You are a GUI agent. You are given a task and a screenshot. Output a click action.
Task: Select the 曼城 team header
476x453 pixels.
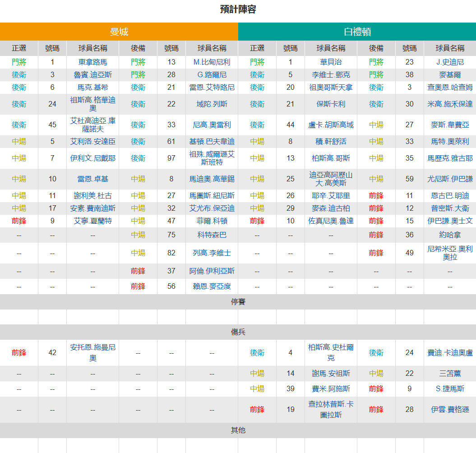pos(119,32)
